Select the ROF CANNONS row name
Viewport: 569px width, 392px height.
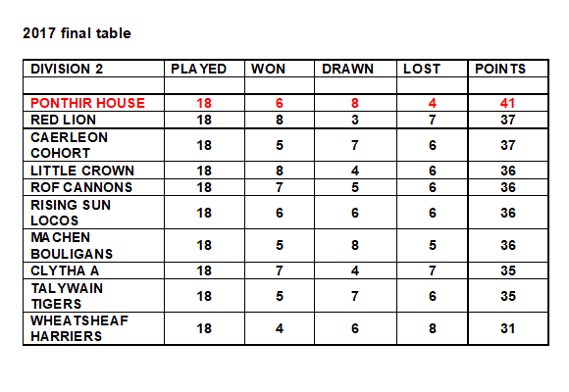pos(81,187)
